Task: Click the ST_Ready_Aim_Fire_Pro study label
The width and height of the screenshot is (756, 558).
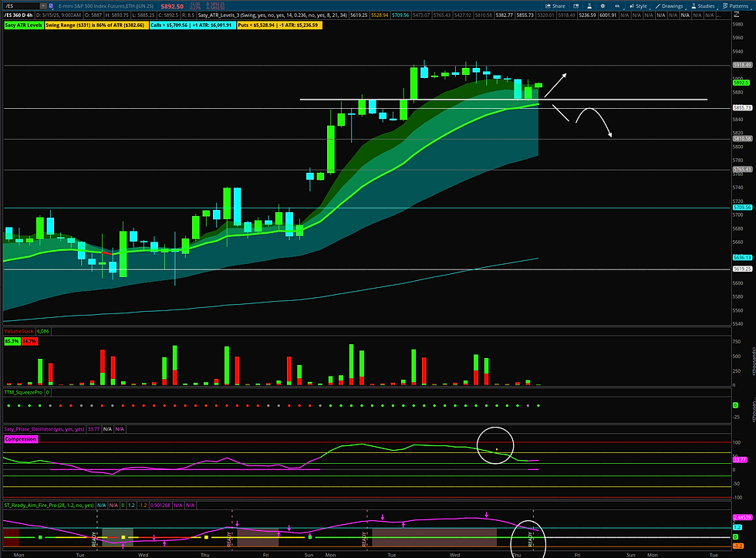Action: tap(49, 505)
